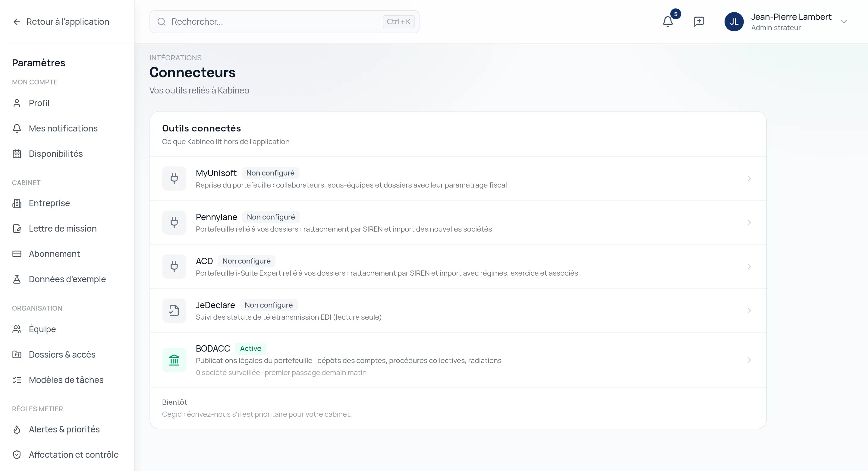Click the Données d'exemple flask icon

point(17,279)
